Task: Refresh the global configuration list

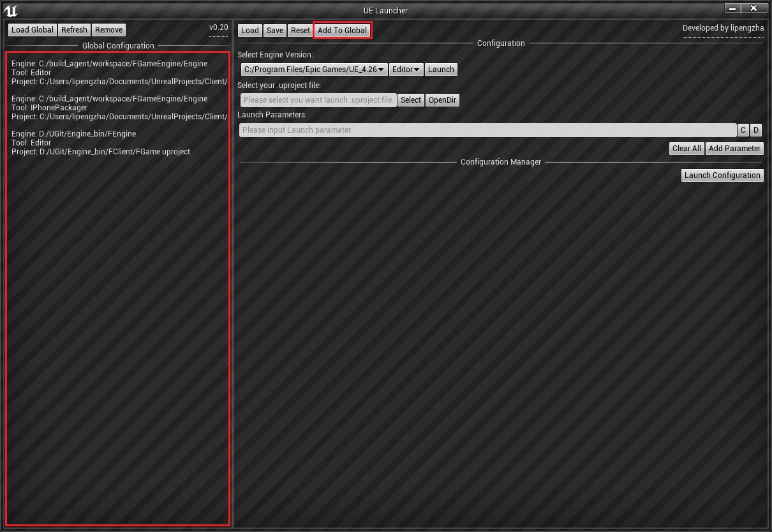Action: (x=74, y=30)
